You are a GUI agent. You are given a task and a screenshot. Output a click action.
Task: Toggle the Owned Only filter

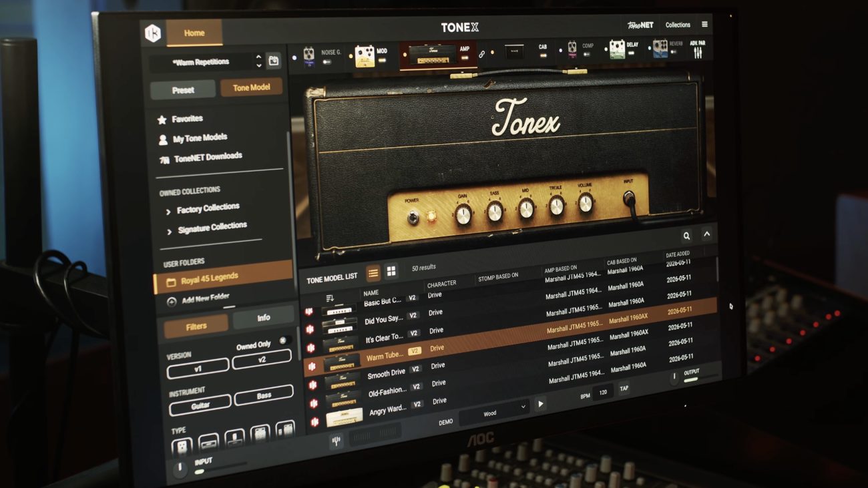[284, 340]
